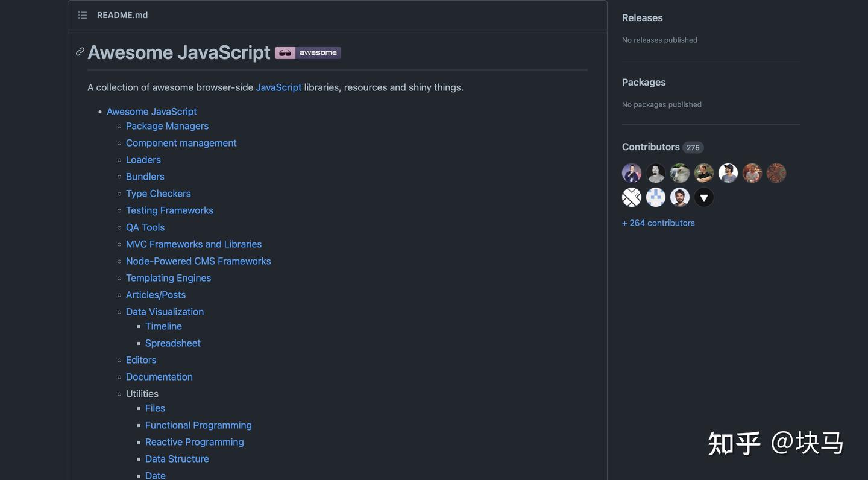This screenshot has width=868, height=480.
Task: Open avatar of man wearing a cap
Action: click(728, 173)
